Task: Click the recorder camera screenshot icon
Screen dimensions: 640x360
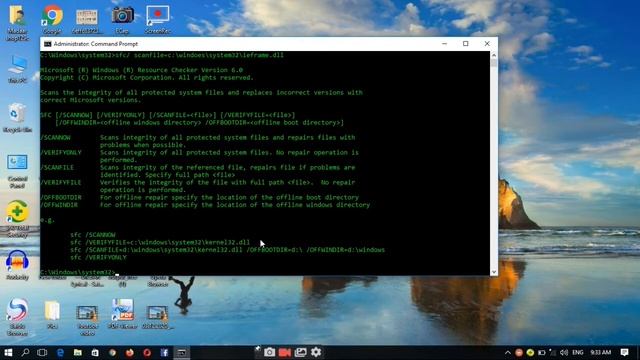Action: click(x=269, y=352)
